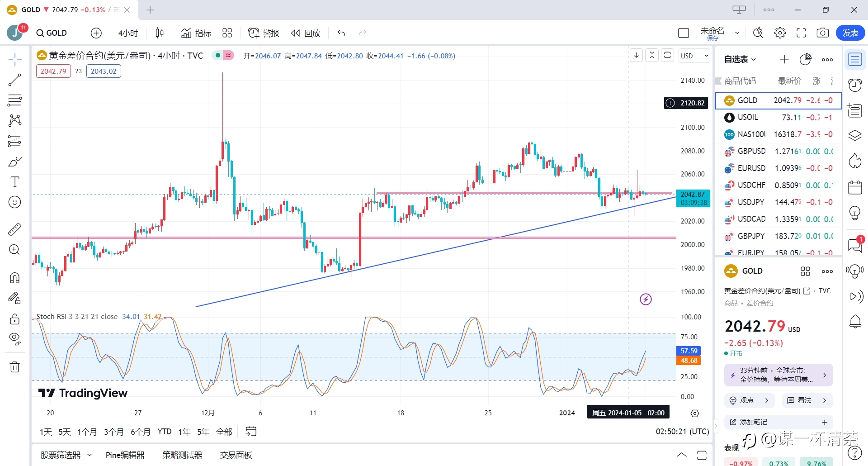Image resolution: width=868 pixels, height=466 pixels.
Task: Toggle the magnet snap mode
Action: pos(14,278)
